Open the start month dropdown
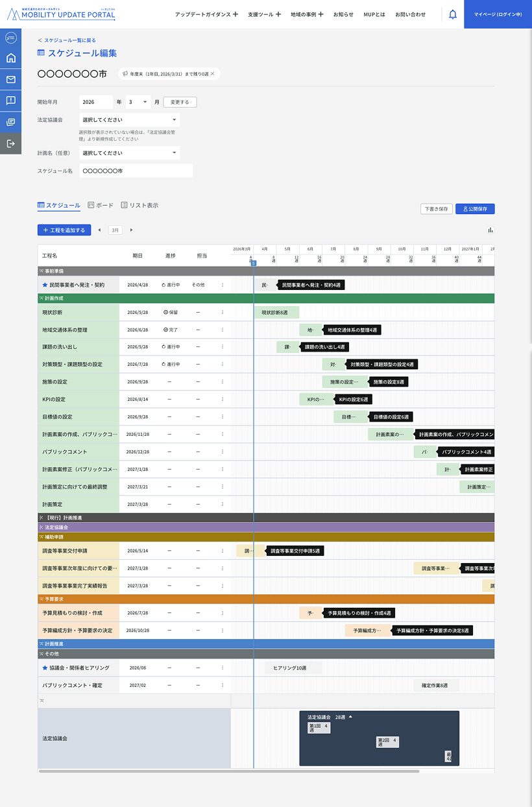The image size is (532, 807). point(138,102)
